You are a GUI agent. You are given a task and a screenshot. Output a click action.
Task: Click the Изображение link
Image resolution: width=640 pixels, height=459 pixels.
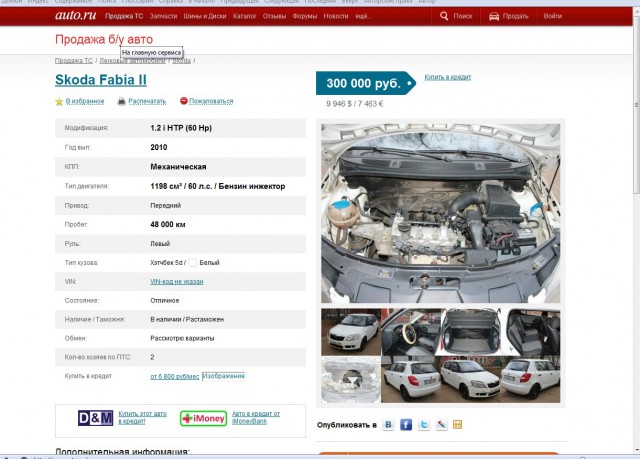(x=224, y=376)
